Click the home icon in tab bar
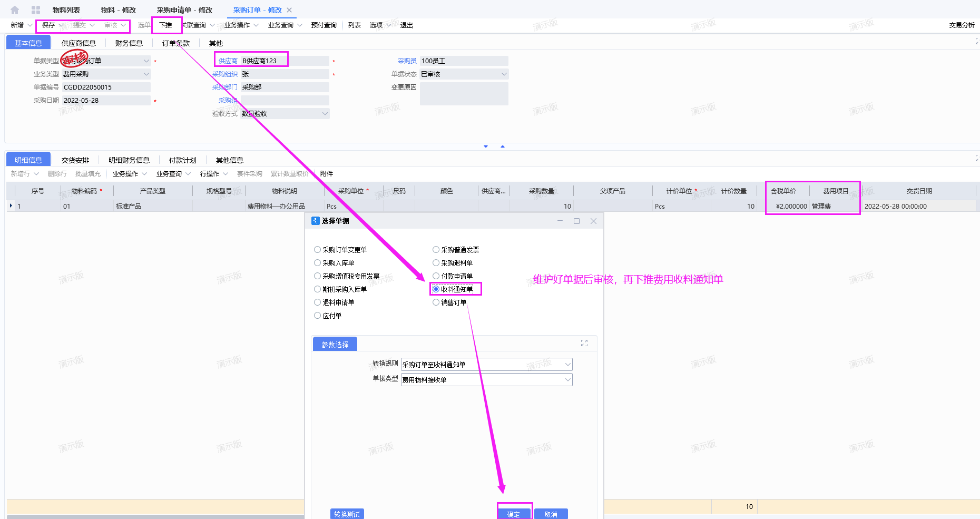 pyautogui.click(x=15, y=10)
